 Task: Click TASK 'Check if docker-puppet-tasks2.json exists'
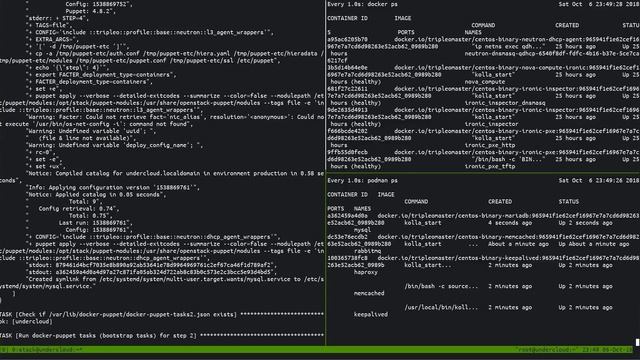(162, 315)
